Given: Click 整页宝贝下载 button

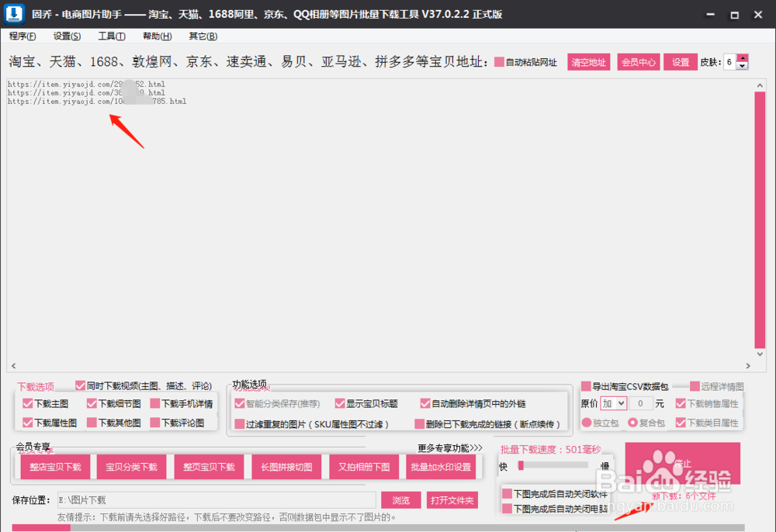Looking at the screenshot, I should point(209,467).
